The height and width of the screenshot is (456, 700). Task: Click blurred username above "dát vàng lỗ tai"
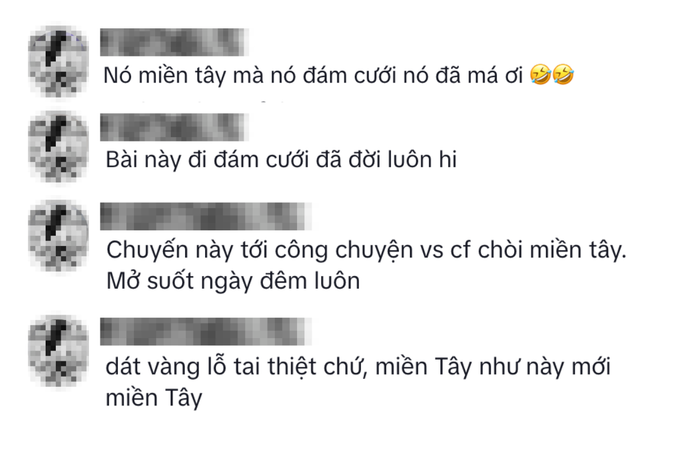coord(205,331)
